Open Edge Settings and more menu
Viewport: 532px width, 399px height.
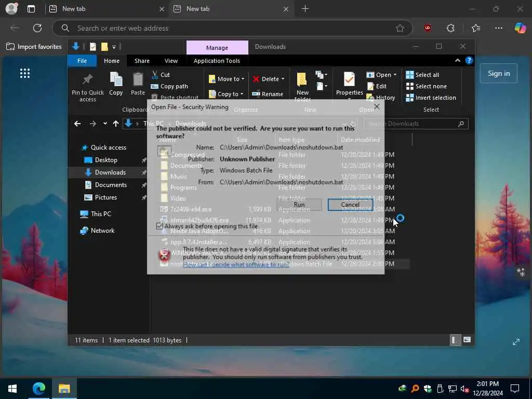tap(498, 28)
